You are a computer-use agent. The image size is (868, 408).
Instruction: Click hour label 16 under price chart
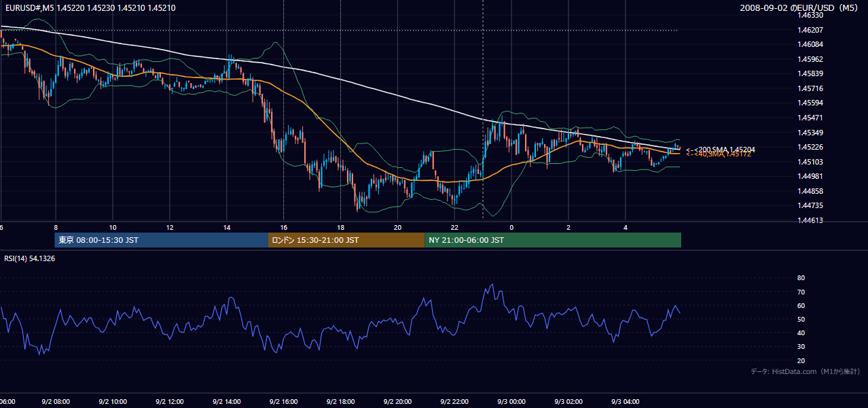284,227
